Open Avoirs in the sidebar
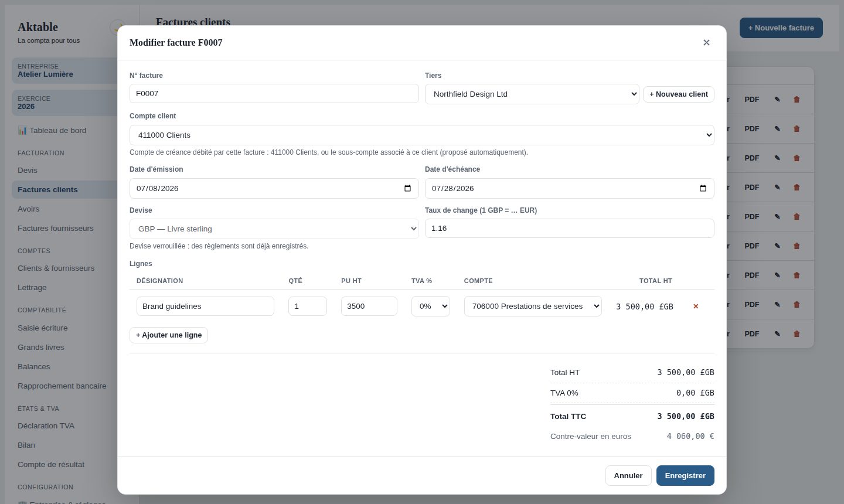This screenshot has height=504, width=844. point(64,209)
